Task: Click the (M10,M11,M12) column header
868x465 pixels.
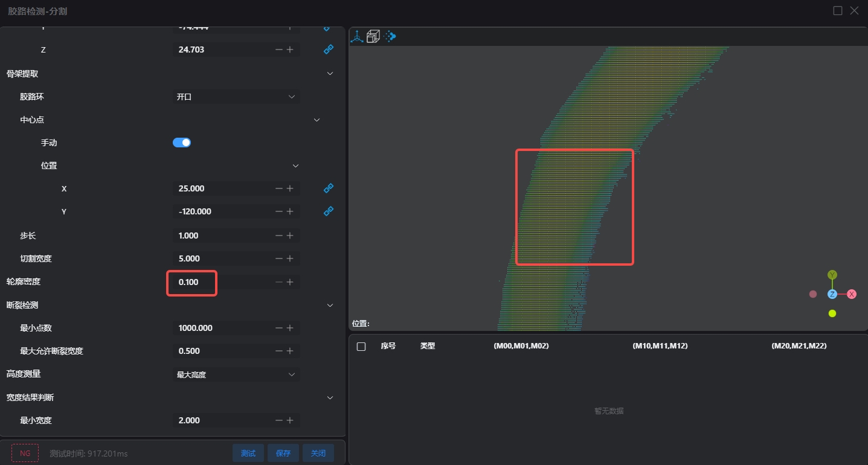Action: point(660,346)
